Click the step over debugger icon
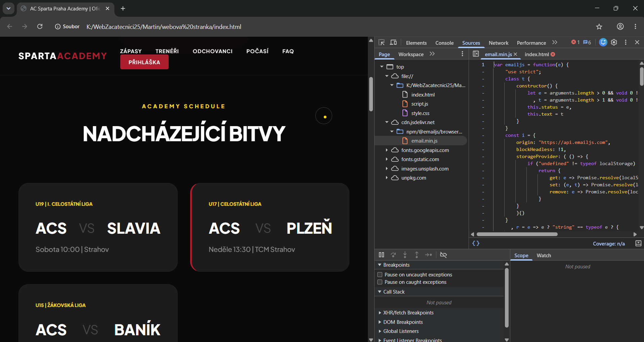This screenshot has width=644, height=342. click(393, 255)
